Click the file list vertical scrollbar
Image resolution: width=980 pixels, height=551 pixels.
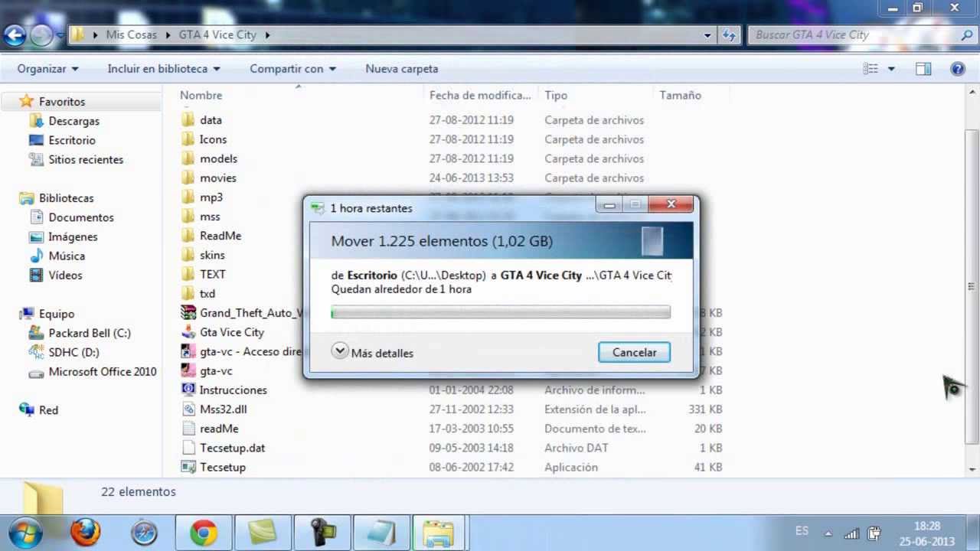[972, 287]
